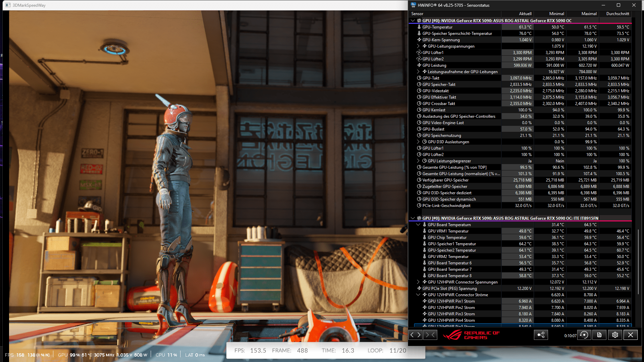Expand GPU Leistungsbegrenzer
The height and width of the screenshot is (362, 644).
(418, 161)
